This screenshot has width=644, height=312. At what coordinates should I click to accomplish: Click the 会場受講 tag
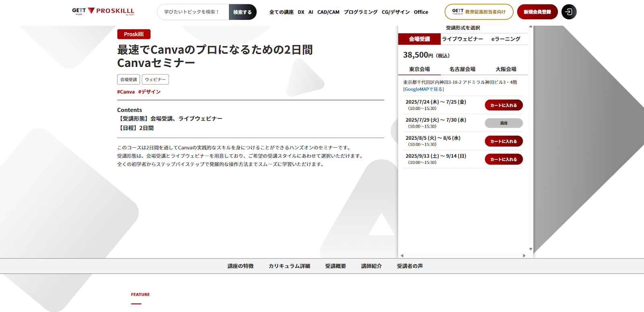pos(128,79)
